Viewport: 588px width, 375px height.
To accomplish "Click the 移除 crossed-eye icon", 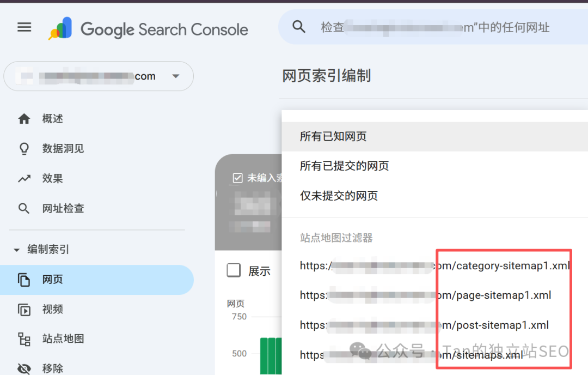I will click(24, 368).
